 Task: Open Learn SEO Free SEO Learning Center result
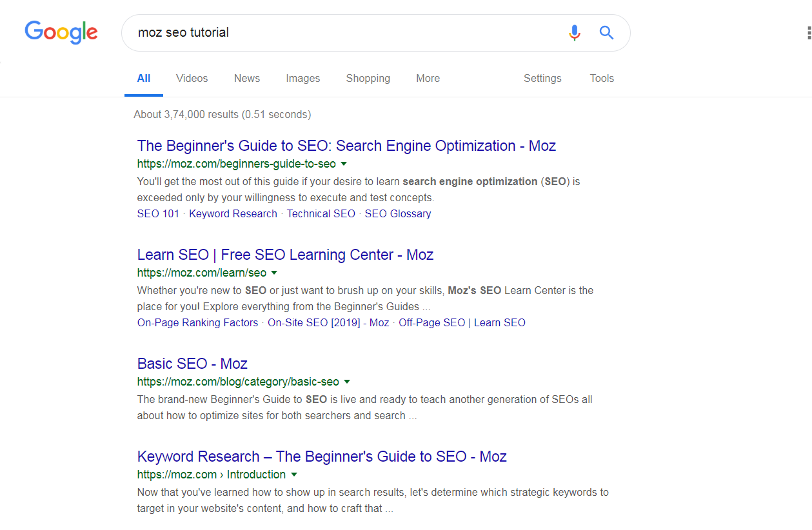(x=285, y=255)
